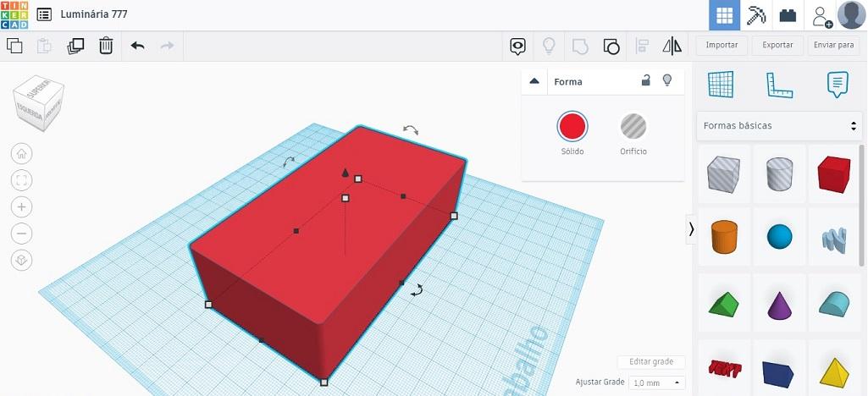Switch to orthographic view cube icon

tap(21, 260)
